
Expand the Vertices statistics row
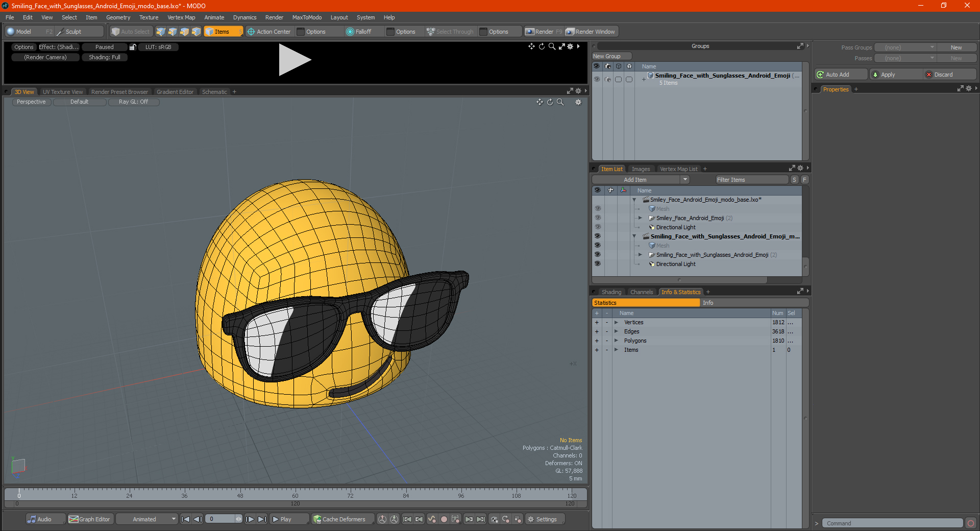point(616,322)
